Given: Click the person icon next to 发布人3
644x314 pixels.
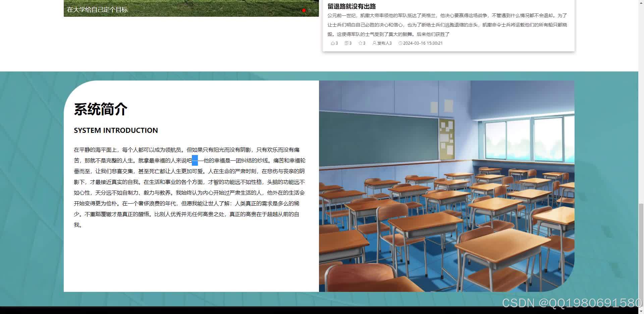Looking at the screenshot, I should (x=374, y=43).
